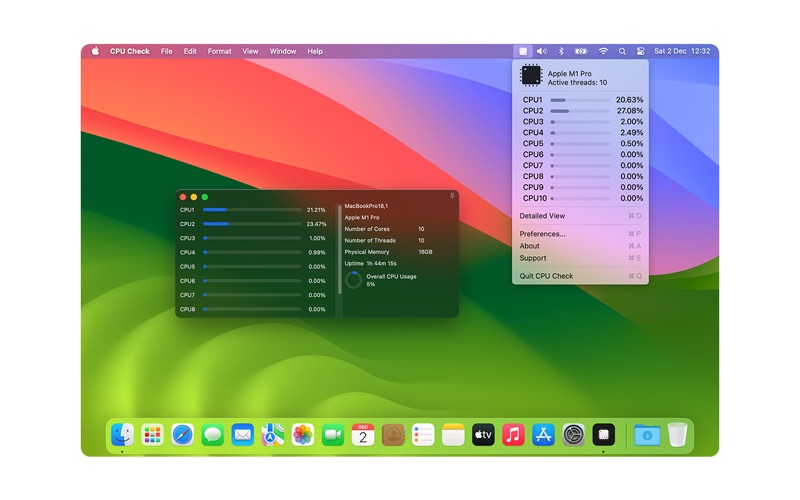This screenshot has height=500, width=800.
Task: Open the Help menu
Action: tap(315, 51)
